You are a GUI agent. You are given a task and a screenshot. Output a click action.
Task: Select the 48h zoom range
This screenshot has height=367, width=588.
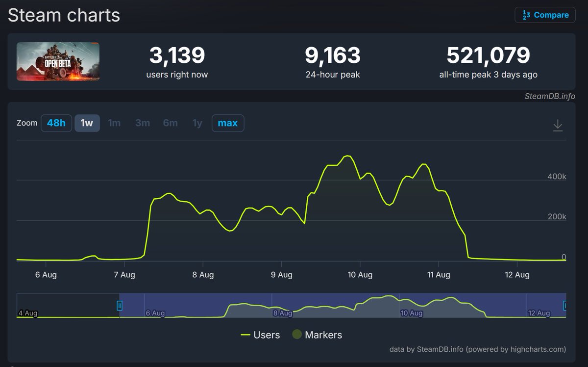point(56,123)
